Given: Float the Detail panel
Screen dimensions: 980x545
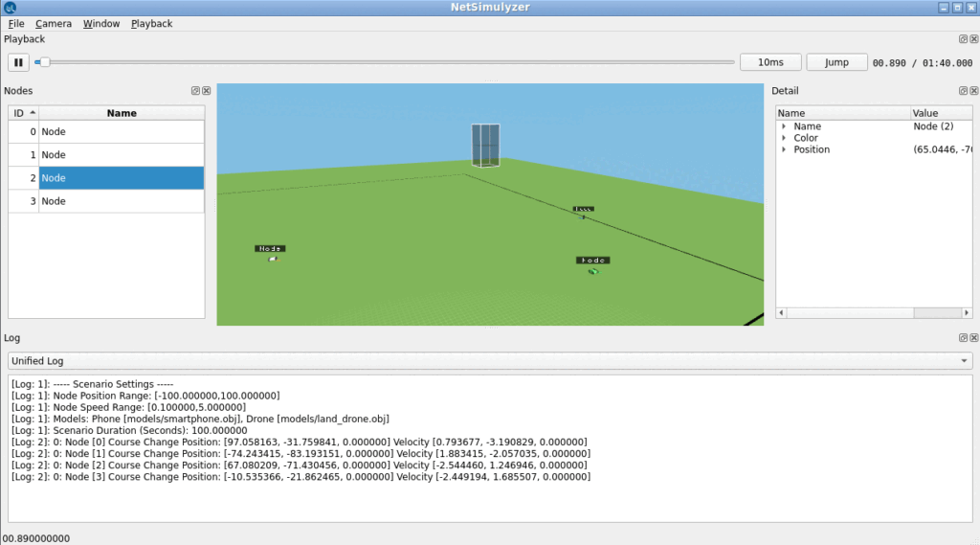Looking at the screenshot, I should [963, 91].
